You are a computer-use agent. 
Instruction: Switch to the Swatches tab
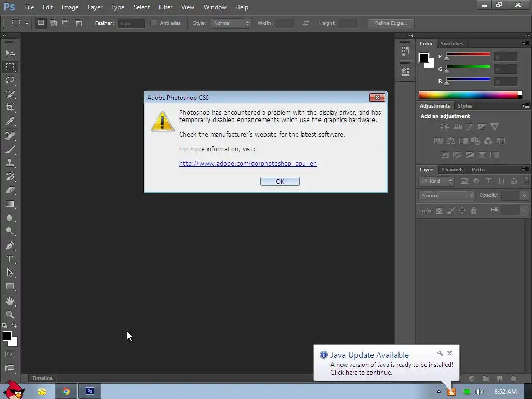coord(451,44)
